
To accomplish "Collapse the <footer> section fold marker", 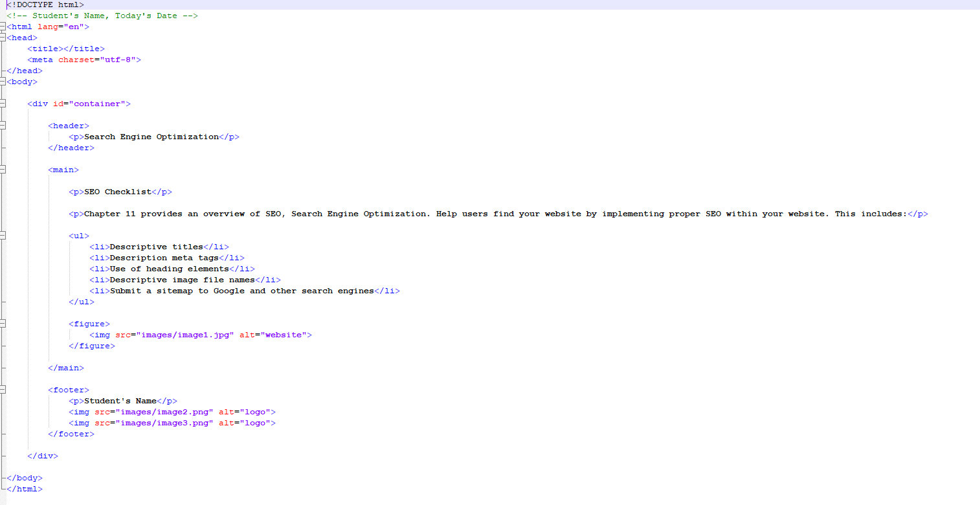I will [x=3, y=390].
